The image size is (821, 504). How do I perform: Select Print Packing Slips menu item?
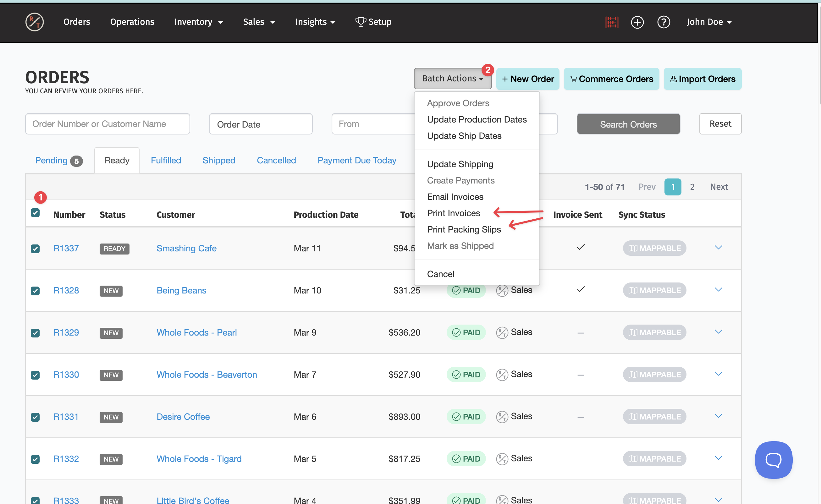tap(464, 229)
